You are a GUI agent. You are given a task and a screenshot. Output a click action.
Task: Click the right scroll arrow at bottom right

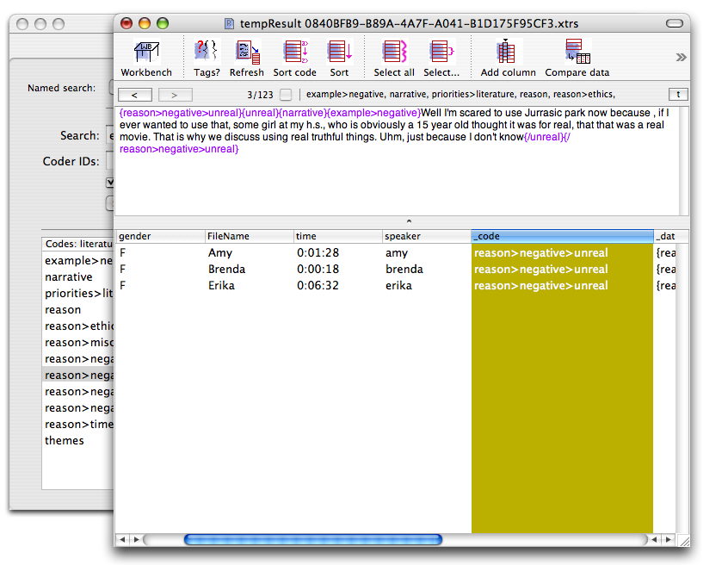point(668,539)
